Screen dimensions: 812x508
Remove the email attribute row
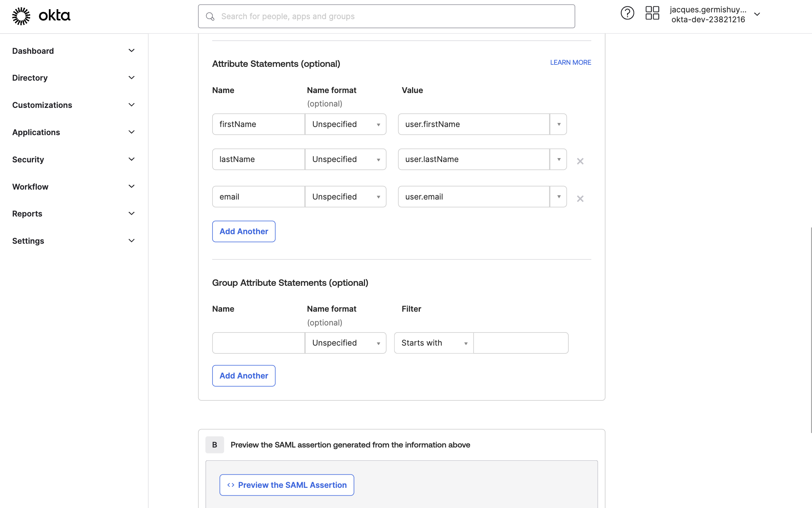[580, 199]
